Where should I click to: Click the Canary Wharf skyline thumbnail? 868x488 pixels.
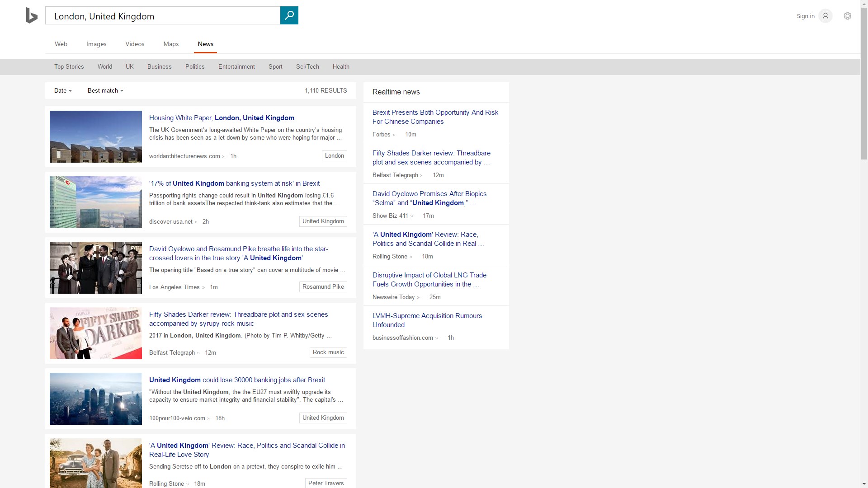tap(96, 399)
